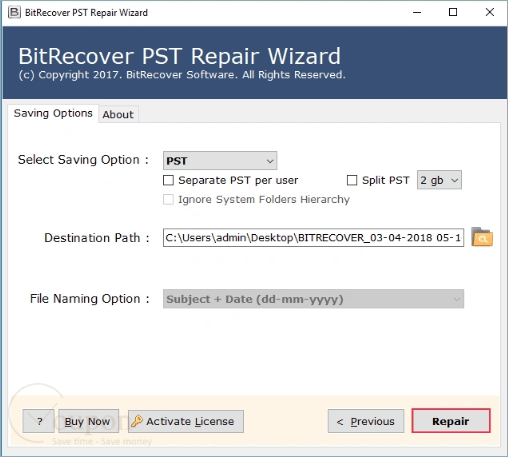Viewport: 508px width, 457px height.
Task: Click the File Naming Option label
Action: [90, 299]
